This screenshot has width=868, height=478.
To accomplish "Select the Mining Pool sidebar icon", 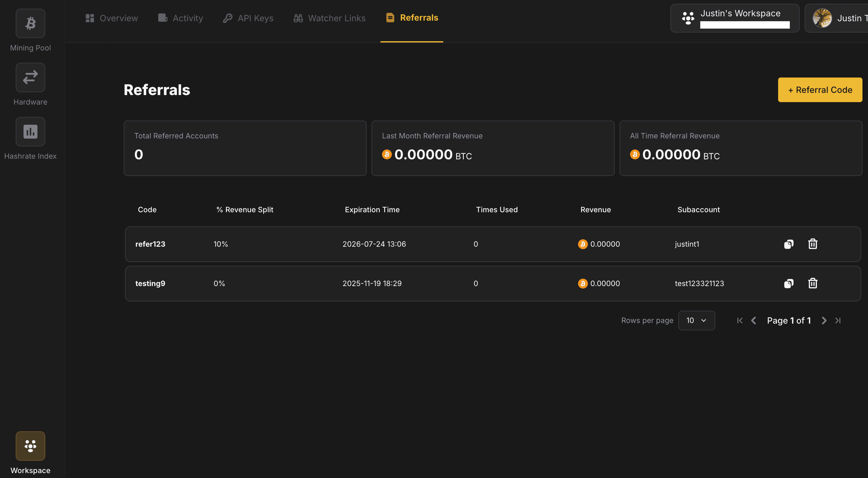I will pyautogui.click(x=30, y=23).
